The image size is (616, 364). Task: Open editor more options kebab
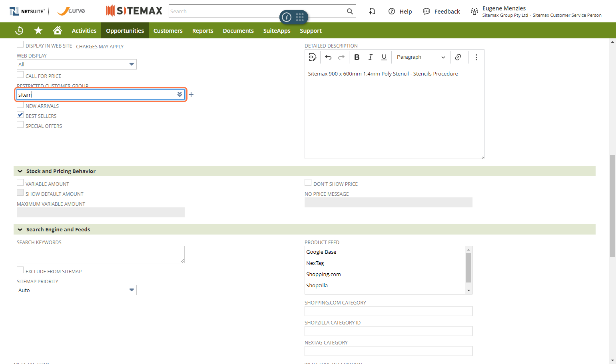point(476,57)
